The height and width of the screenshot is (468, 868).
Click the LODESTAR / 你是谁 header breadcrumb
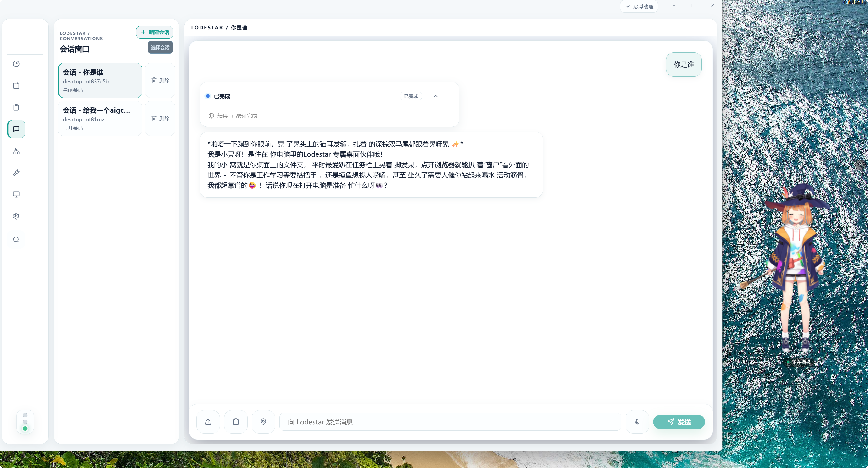pyautogui.click(x=219, y=28)
